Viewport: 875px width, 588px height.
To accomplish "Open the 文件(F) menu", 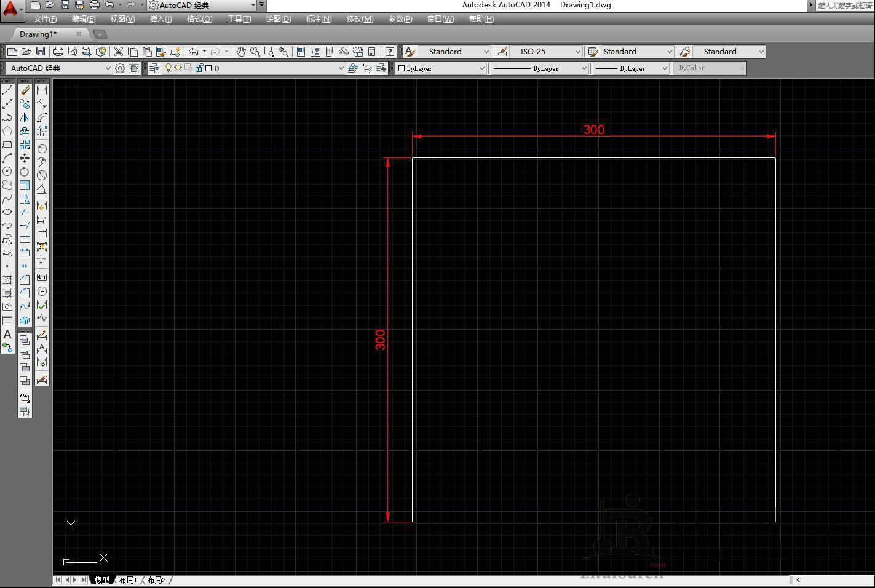I will [45, 19].
